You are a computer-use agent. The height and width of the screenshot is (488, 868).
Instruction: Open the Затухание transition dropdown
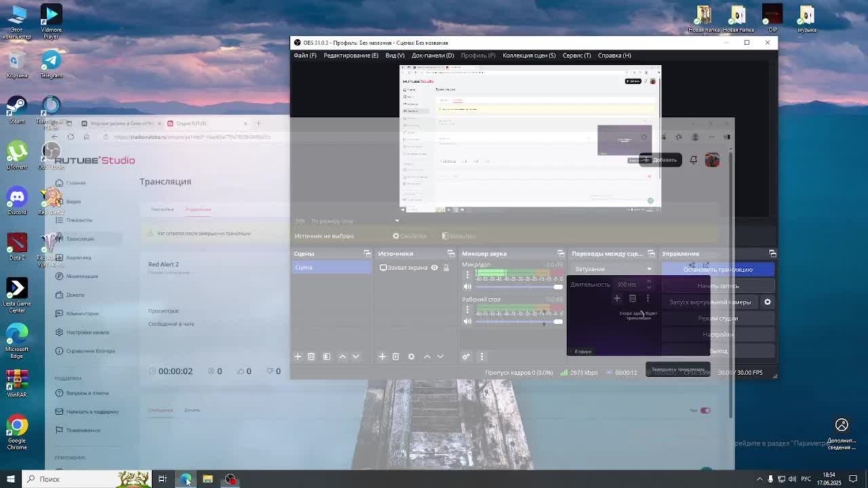pyautogui.click(x=613, y=269)
